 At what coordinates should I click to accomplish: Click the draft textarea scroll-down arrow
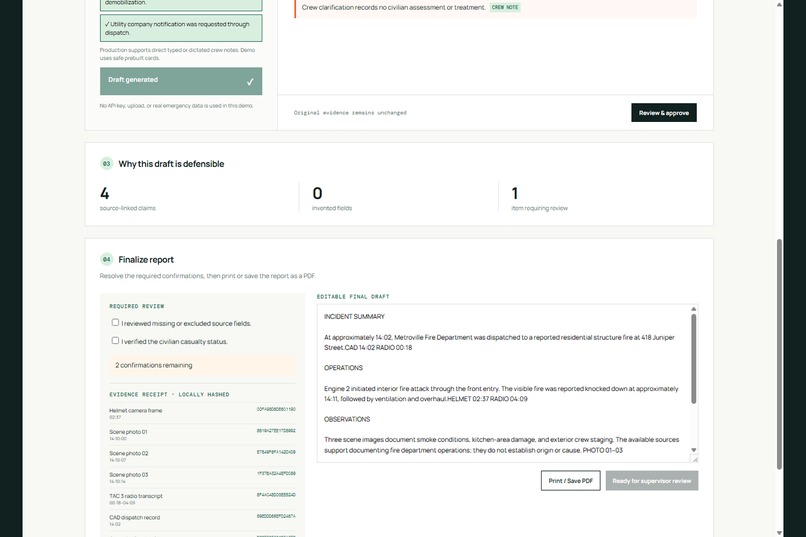[693, 450]
